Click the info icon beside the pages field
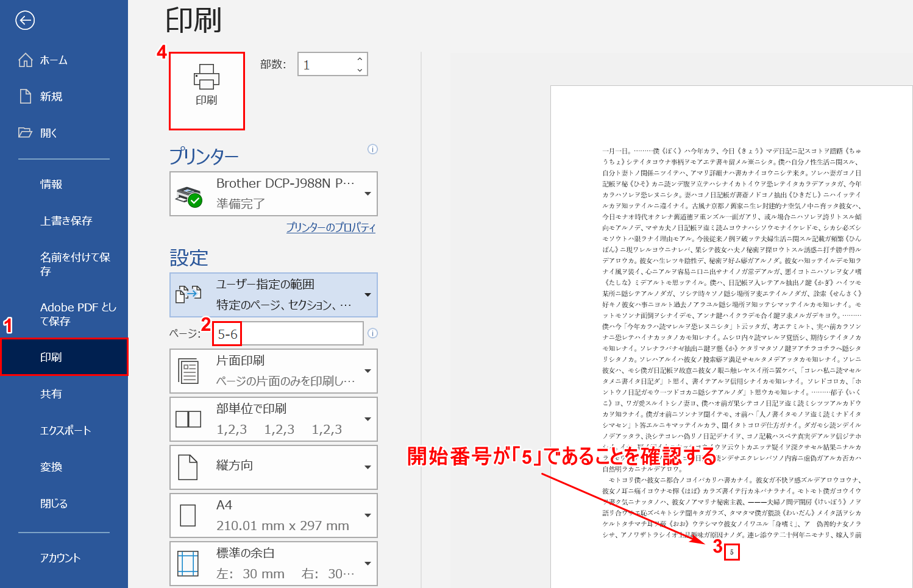The height and width of the screenshot is (588, 913). pyautogui.click(x=373, y=333)
